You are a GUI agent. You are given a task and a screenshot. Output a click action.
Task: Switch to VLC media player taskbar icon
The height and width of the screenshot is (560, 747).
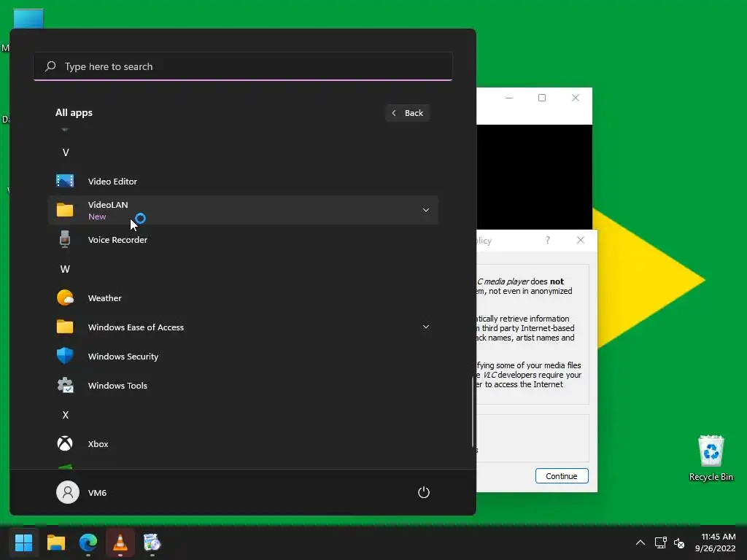pyautogui.click(x=120, y=542)
